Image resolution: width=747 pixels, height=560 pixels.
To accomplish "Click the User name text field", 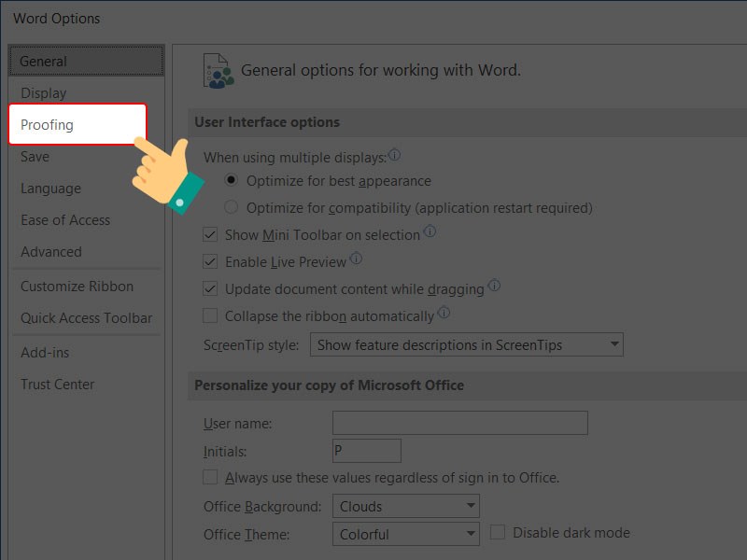I will (459, 424).
